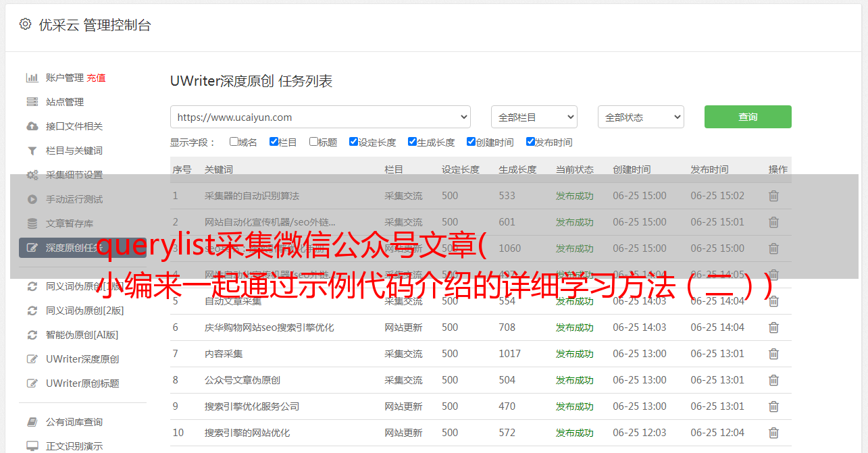Enable the 标题 field checkbox

pos(313,142)
